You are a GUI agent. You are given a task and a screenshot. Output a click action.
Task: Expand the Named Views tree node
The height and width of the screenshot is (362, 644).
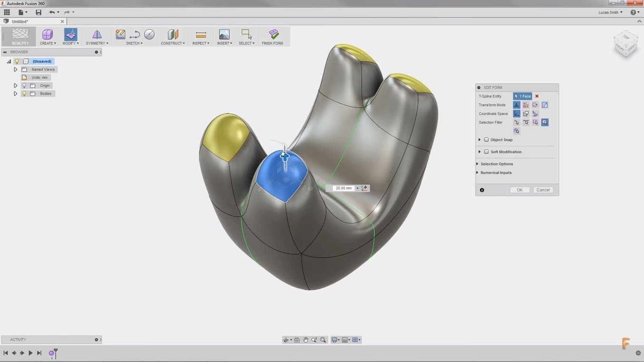(x=16, y=69)
